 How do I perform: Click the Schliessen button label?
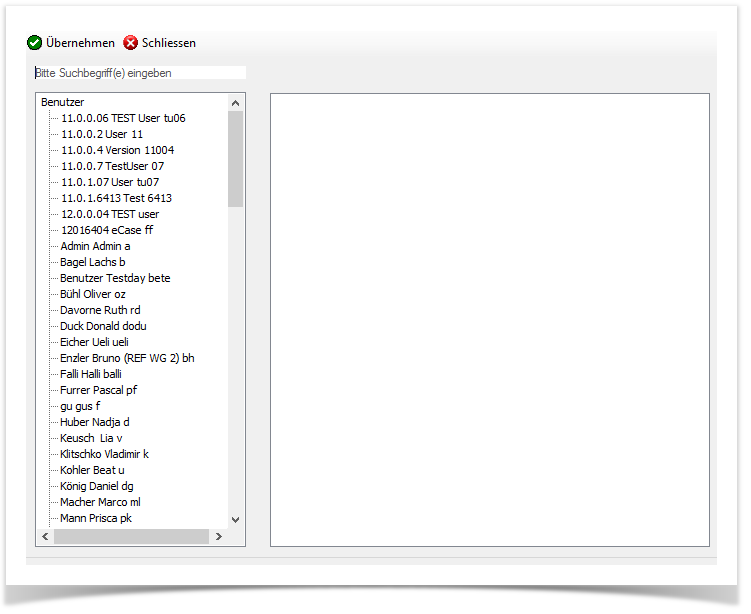(x=169, y=43)
